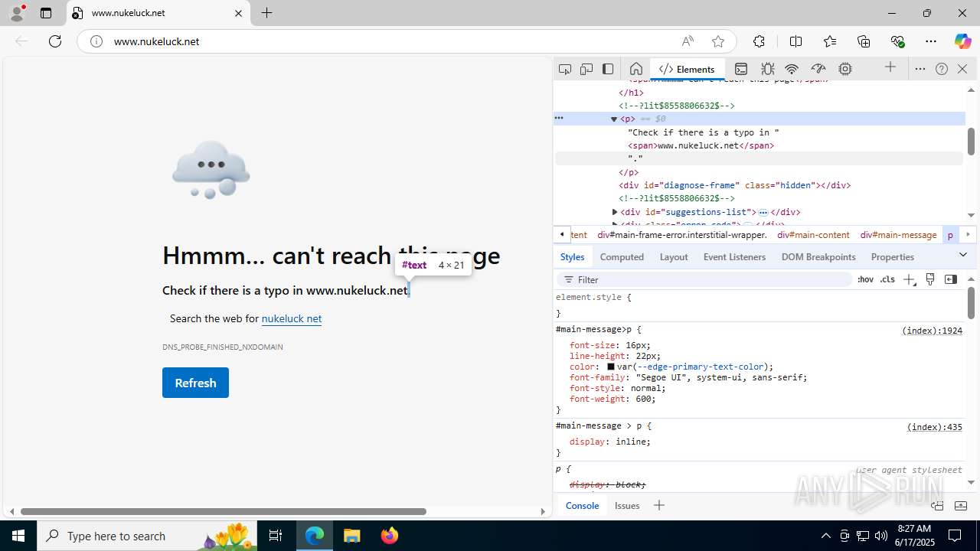Open the Network tool wifi icon

point(792,69)
